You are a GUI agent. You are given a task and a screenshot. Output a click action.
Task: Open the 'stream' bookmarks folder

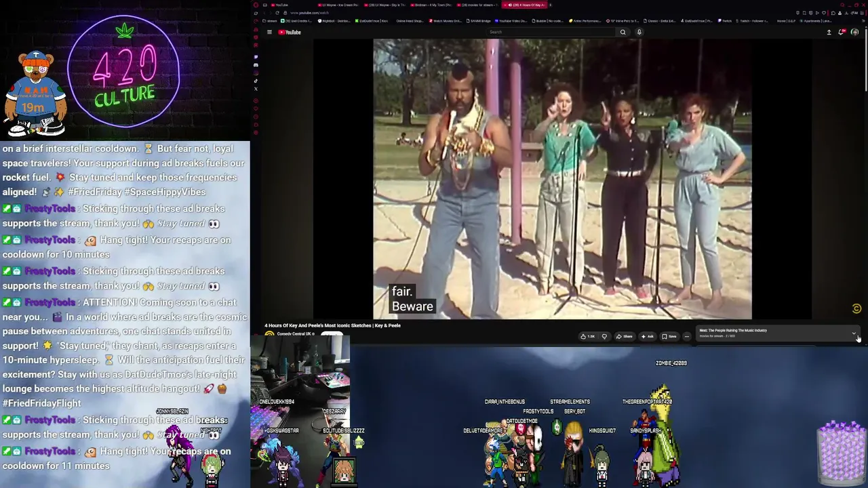[269, 21]
